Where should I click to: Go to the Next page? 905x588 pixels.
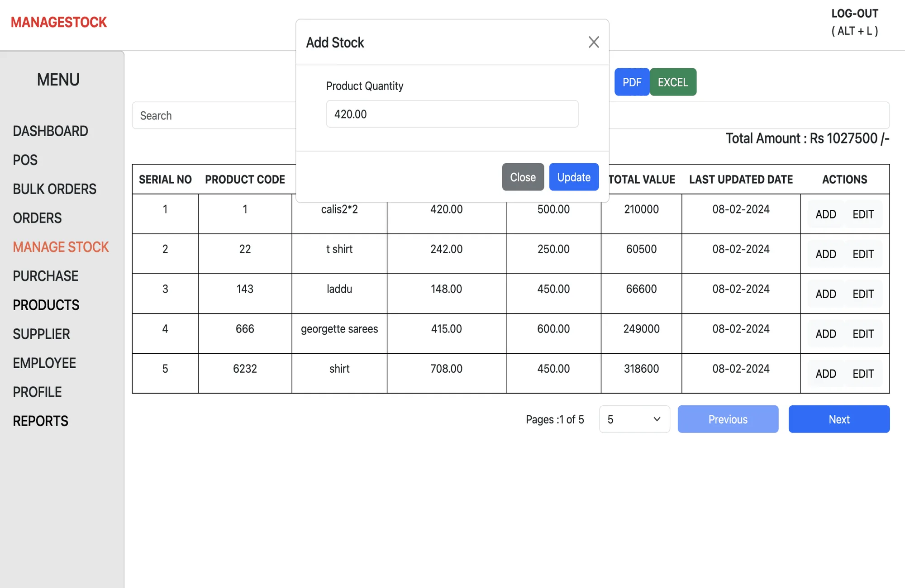[839, 419]
